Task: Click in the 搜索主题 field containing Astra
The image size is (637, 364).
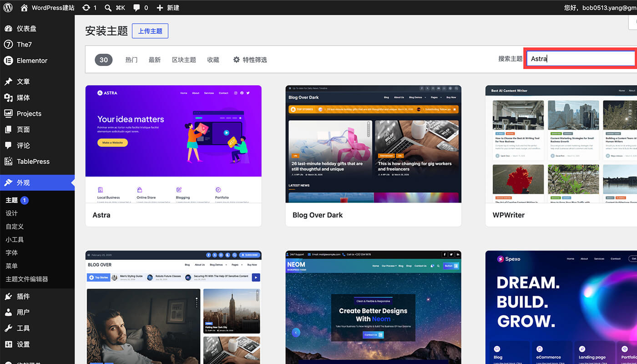Action: point(581,59)
